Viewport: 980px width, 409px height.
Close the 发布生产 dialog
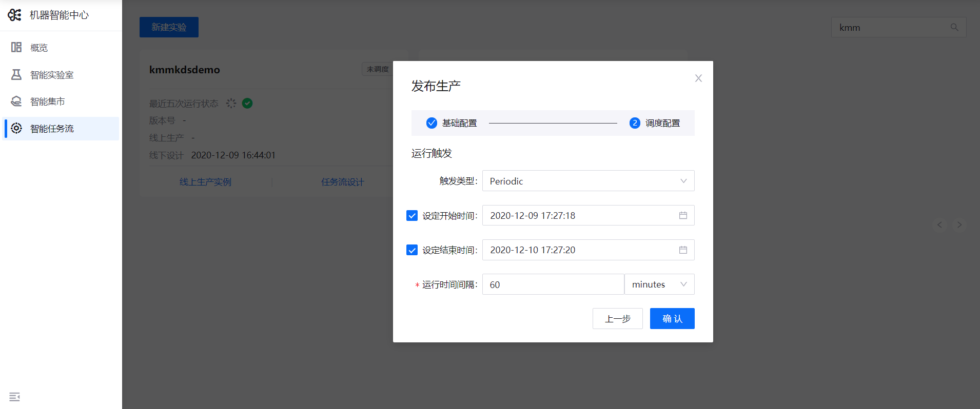[x=698, y=78]
